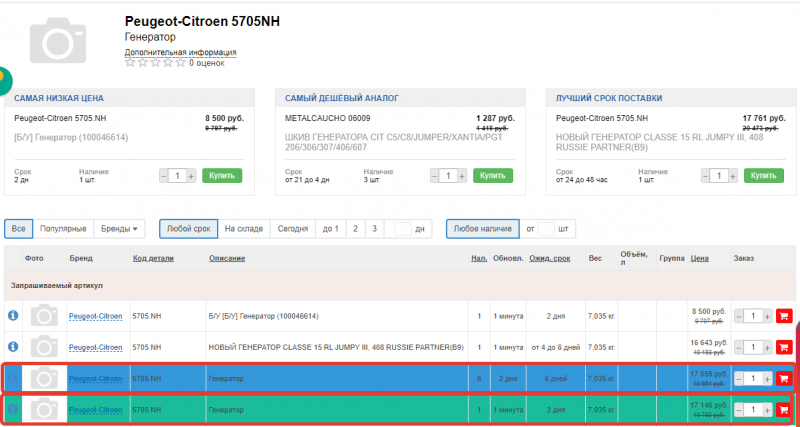
Task: Rate product using the star rating
Action: coord(156,63)
